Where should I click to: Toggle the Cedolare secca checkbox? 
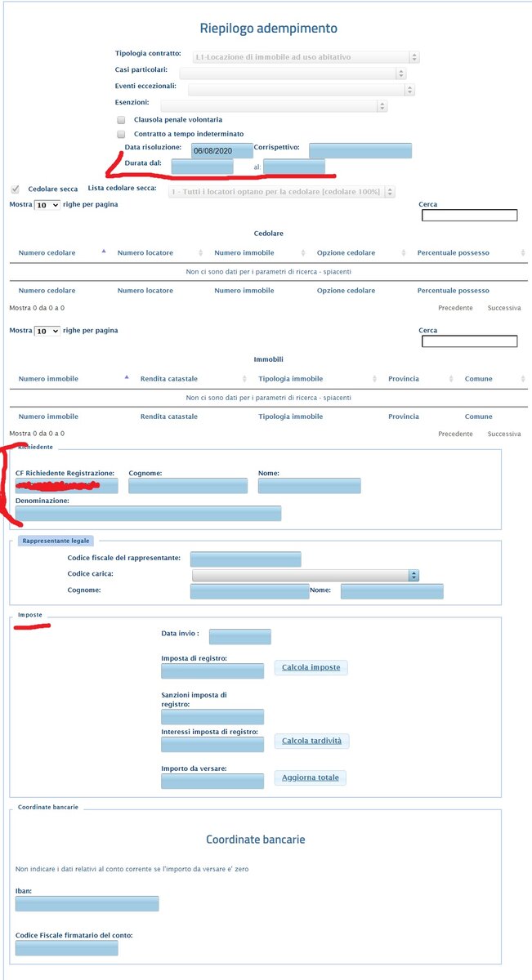point(15,189)
